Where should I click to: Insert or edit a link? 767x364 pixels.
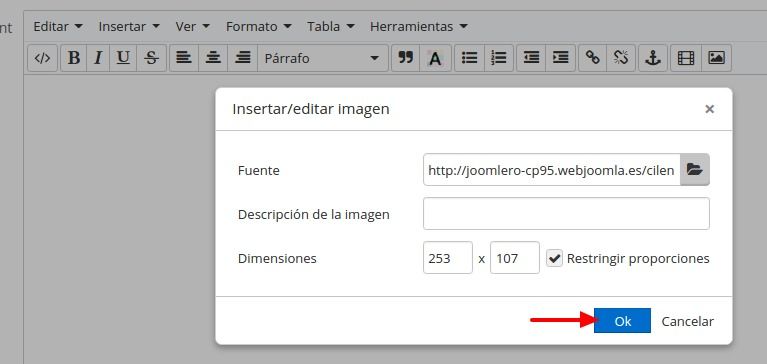pyautogui.click(x=592, y=58)
